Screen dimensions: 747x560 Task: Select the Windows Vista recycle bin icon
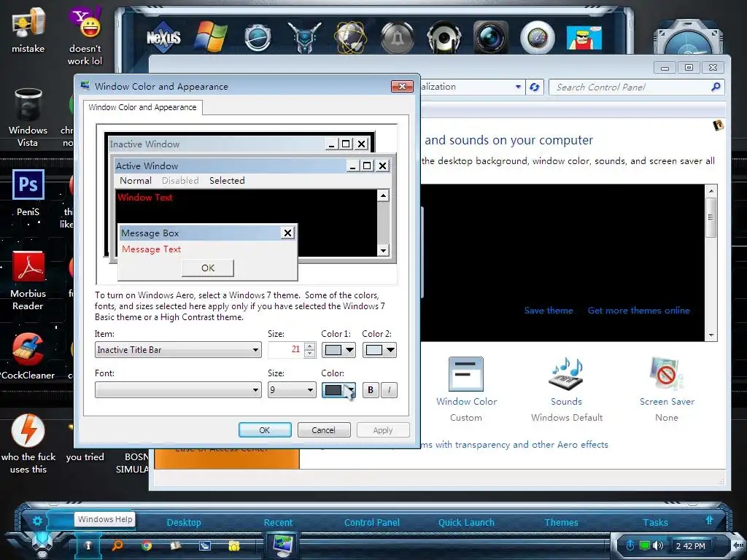pyautogui.click(x=28, y=117)
